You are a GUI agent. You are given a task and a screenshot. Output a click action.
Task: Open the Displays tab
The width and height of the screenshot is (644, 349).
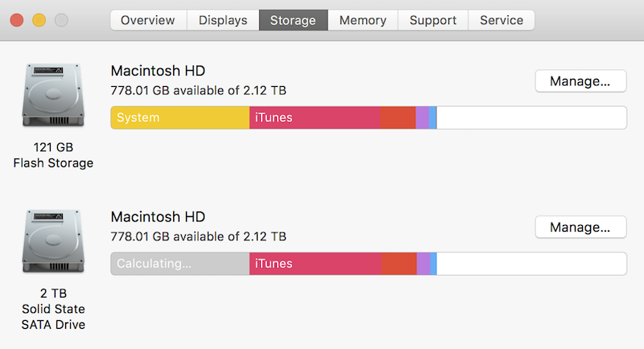[x=223, y=20]
